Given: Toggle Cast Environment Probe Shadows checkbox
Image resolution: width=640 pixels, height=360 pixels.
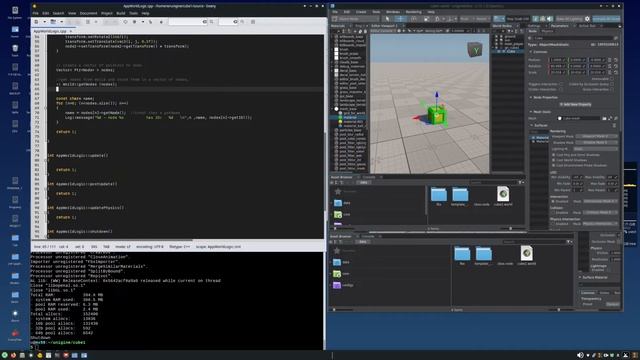Looking at the screenshot, I should tap(553, 166).
